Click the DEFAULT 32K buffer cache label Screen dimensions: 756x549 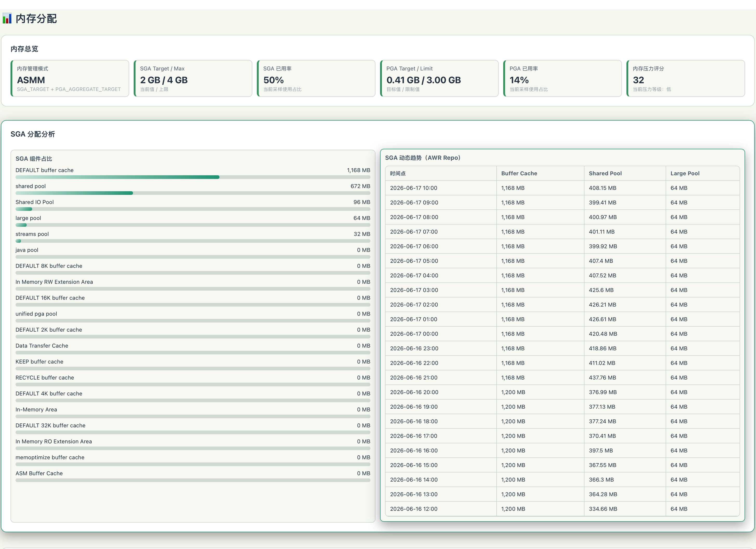coord(51,426)
